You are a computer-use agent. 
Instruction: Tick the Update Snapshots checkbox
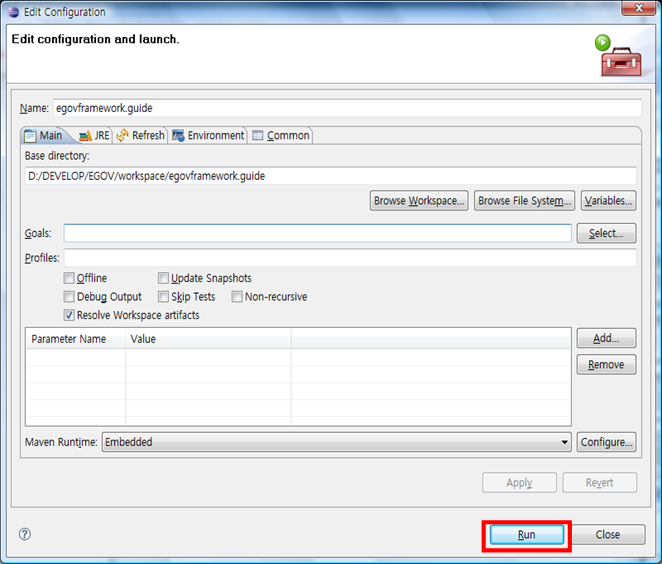pyautogui.click(x=163, y=278)
